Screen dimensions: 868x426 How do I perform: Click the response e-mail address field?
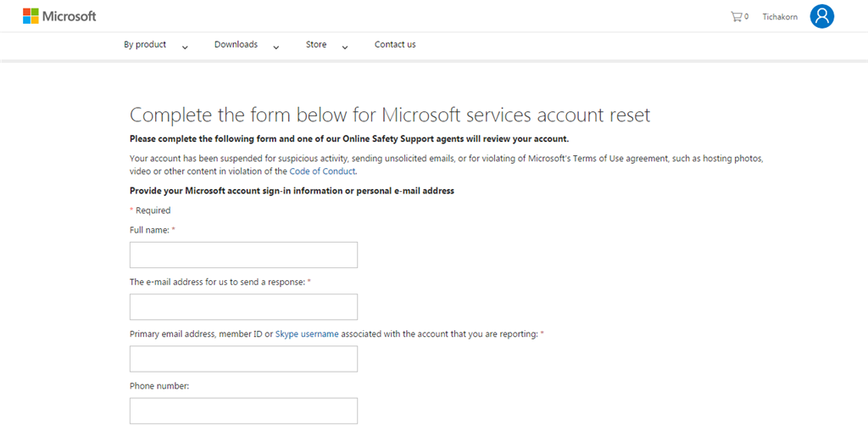tap(243, 306)
